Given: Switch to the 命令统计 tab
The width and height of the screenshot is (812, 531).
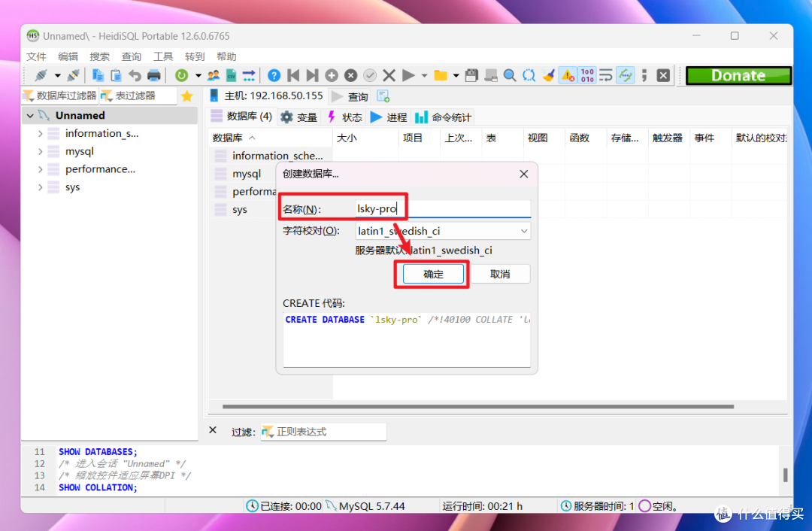Looking at the screenshot, I should 444,117.
